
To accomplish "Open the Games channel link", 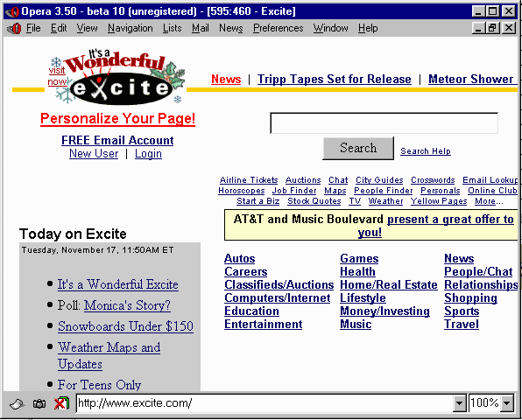I will tap(359, 259).
